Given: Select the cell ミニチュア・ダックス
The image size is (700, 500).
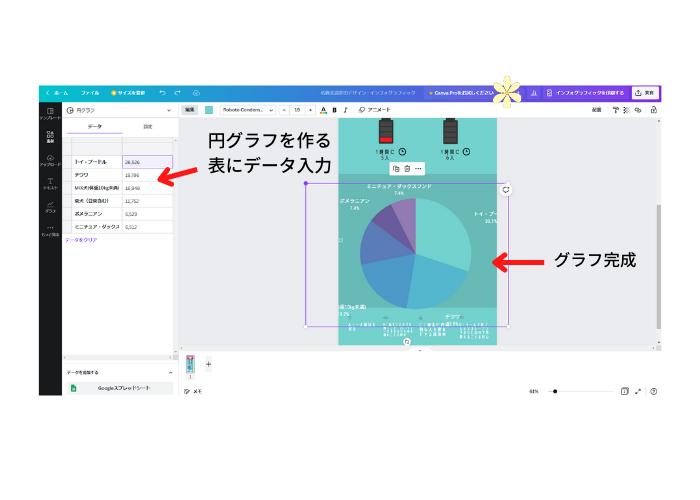Looking at the screenshot, I should point(97,227).
